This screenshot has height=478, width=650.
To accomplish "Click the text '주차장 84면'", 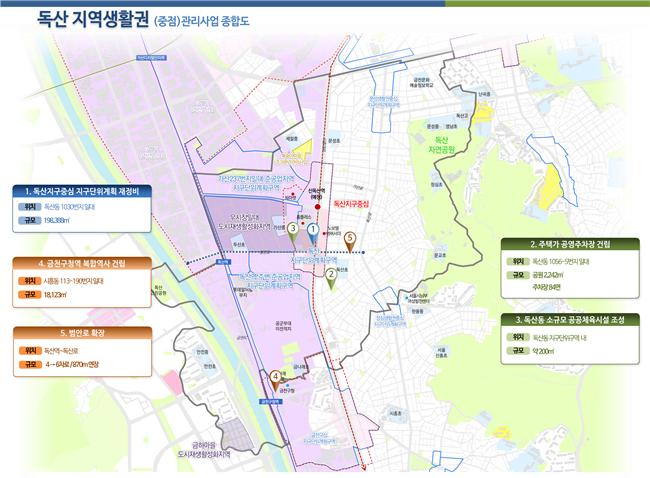I will pos(546,287).
